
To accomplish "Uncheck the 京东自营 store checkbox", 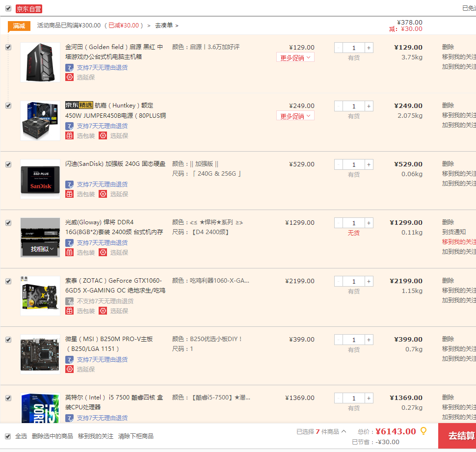I will [x=8, y=8].
